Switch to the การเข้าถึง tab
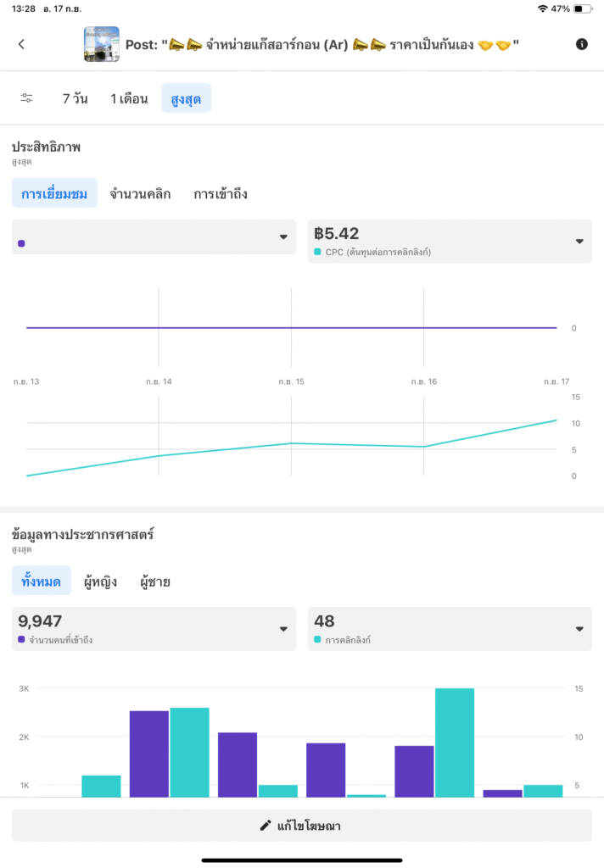The width and height of the screenshot is (604, 868). click(221, 194)
